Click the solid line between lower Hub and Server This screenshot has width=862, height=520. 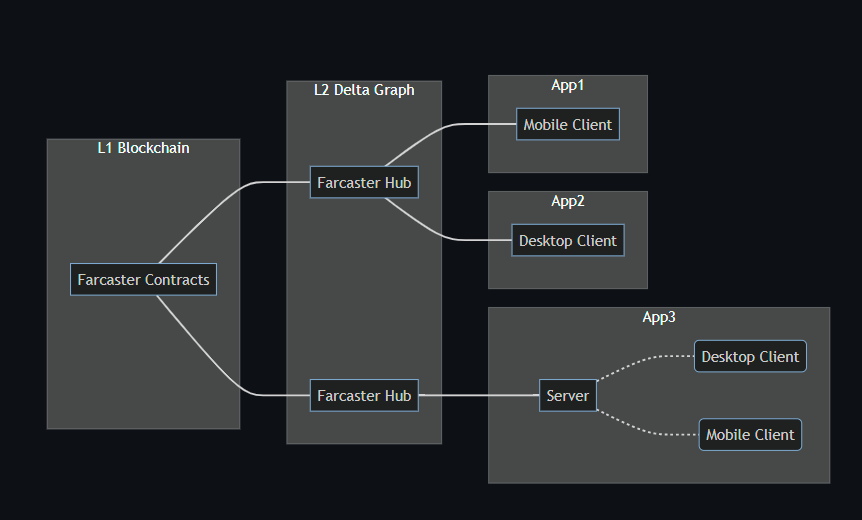coord(480,396)
